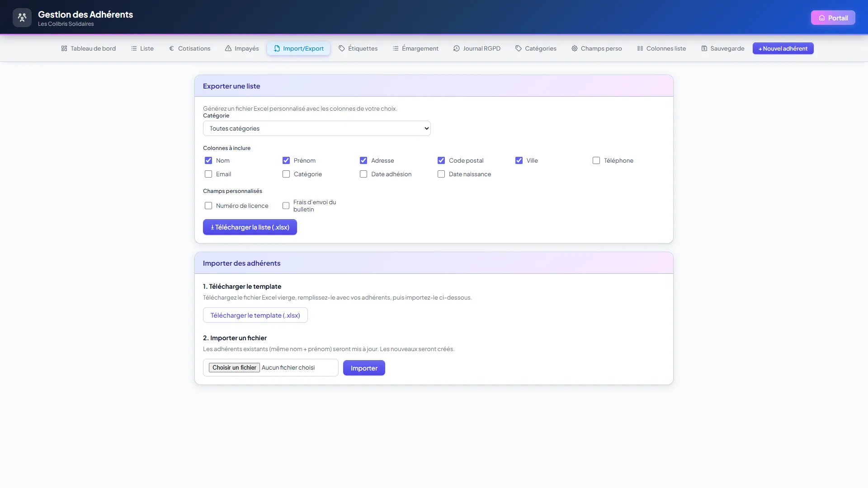Click the warning triangle icon for Impayés
The width and height of the screenshot is (868, 488).
point(228,48)
